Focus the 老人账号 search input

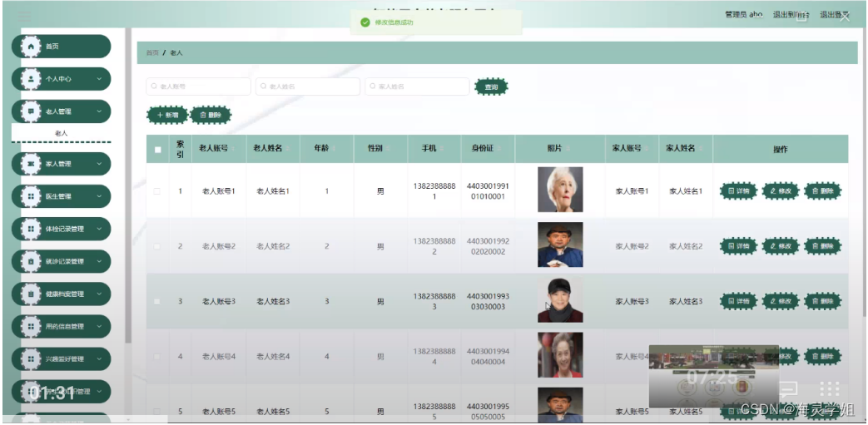coord(198,86)
